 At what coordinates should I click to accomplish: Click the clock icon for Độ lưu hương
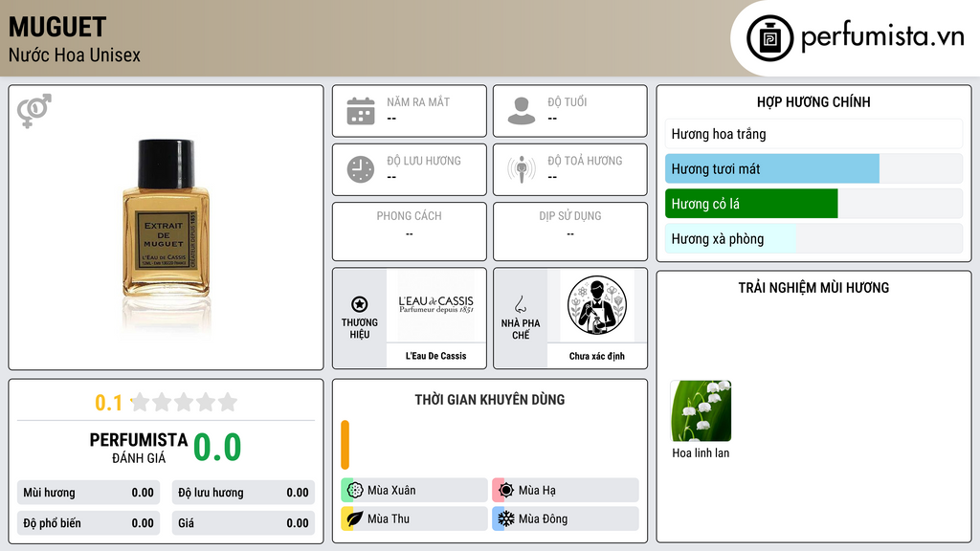coord(361,169)
